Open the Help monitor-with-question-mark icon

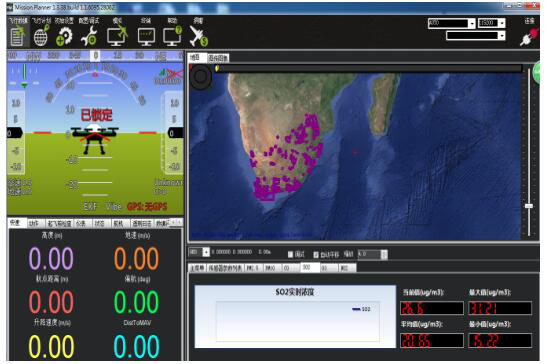[x=173, y=36]
